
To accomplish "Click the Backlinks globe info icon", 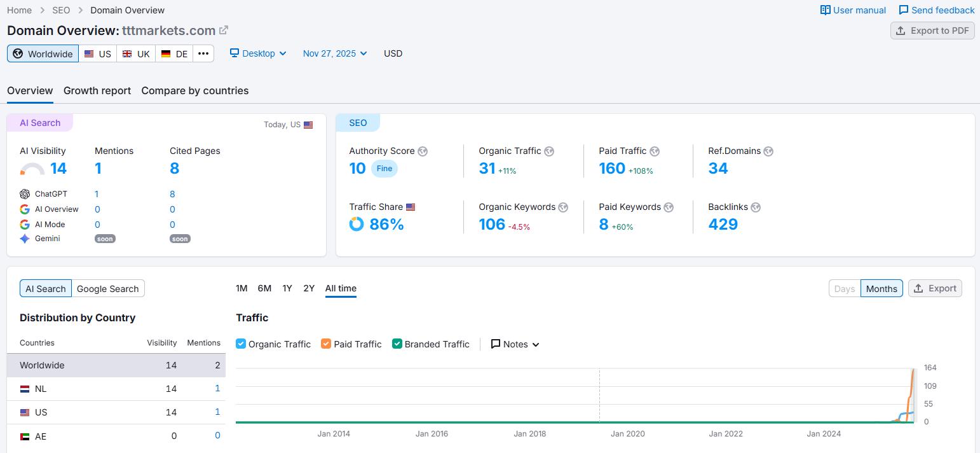I will coord(756,207).
